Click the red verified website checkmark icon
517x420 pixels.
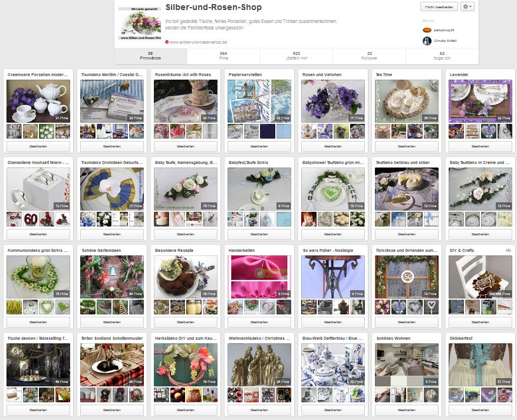pyautogui.click(x=167, y=42)
